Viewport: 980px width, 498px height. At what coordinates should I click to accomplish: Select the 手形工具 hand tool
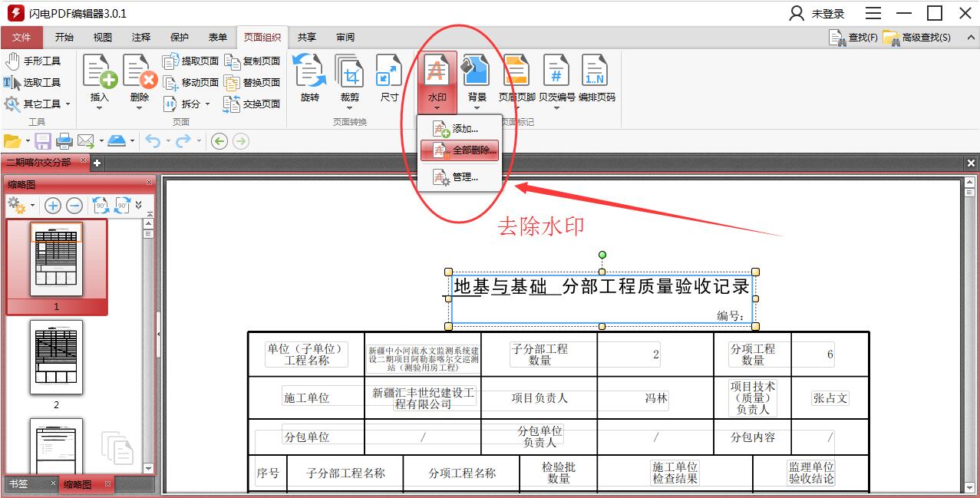tap(33, 61)
